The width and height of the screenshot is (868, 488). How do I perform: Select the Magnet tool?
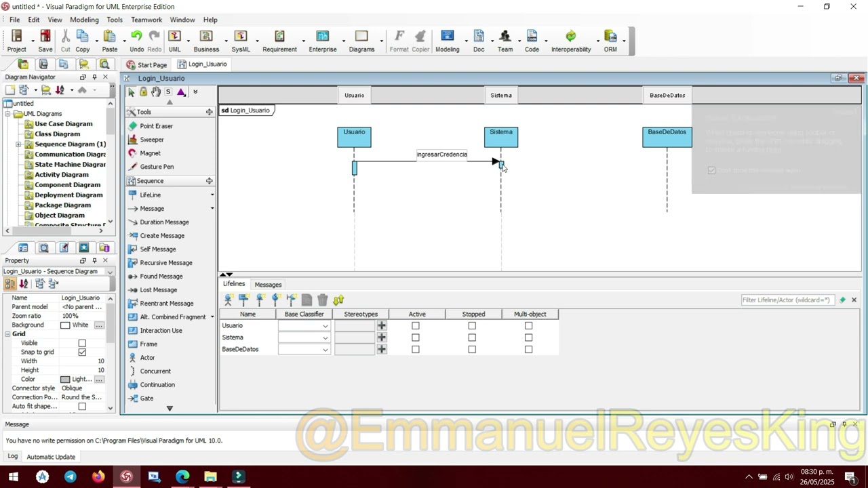coord(150,153)
